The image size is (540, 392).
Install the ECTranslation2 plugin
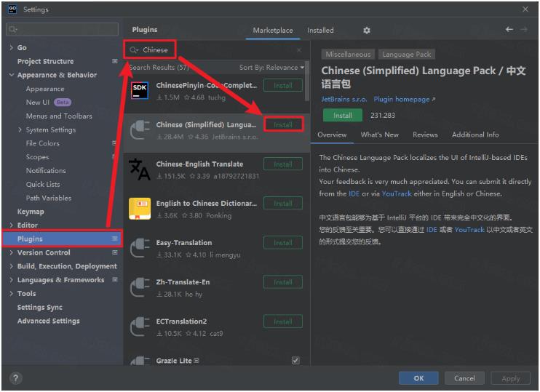tap(283, 321)
